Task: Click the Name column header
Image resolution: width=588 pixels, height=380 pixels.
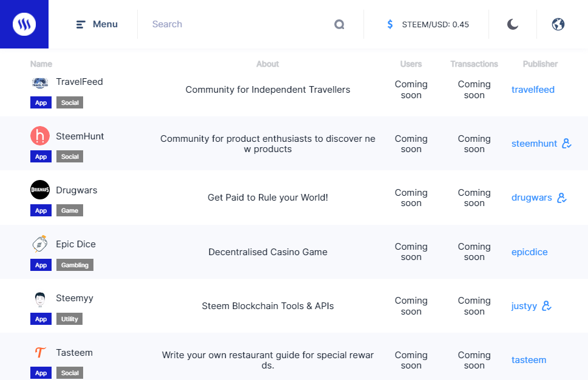Action: [x=41, y=64]
